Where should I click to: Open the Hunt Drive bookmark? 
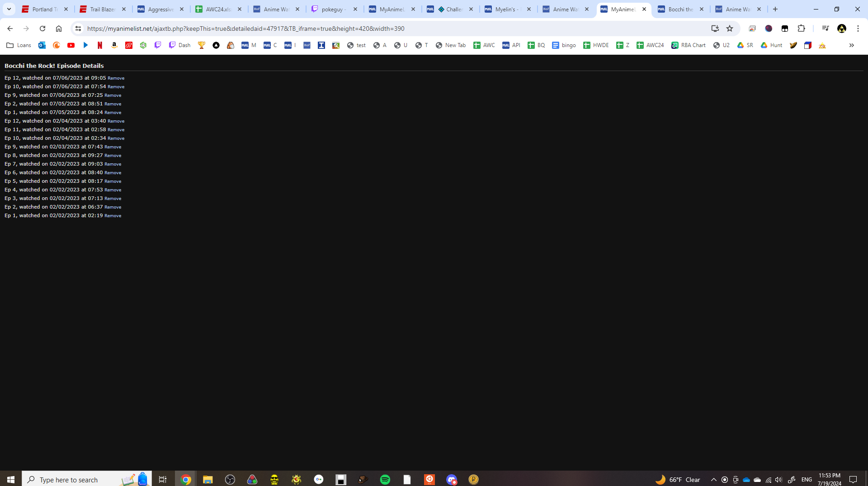pos(772,45)
